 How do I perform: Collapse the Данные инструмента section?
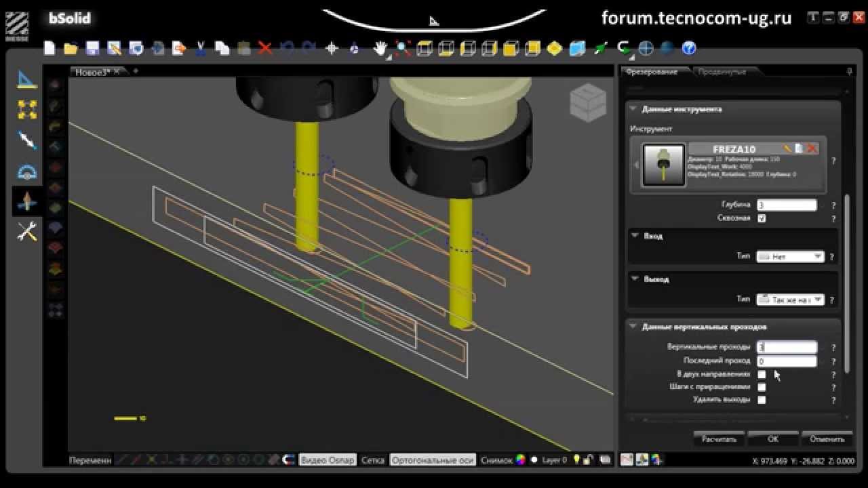tap(633, 108)
